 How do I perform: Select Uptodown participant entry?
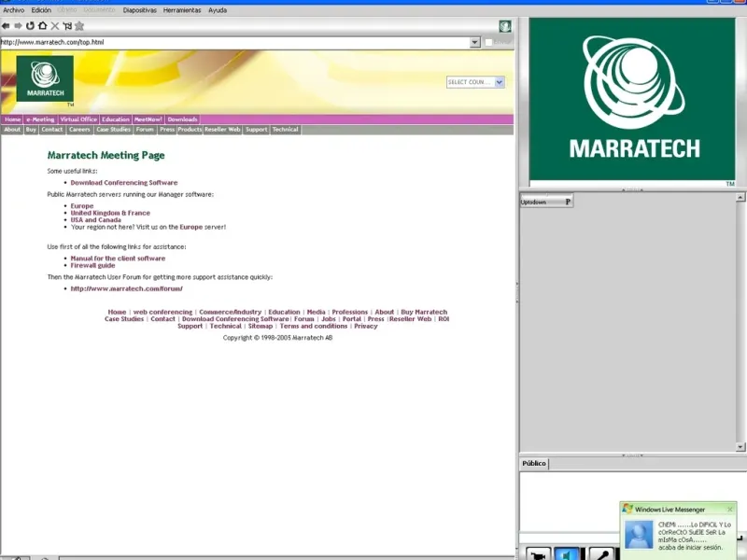pyautogui.click(x=546, y=202)
